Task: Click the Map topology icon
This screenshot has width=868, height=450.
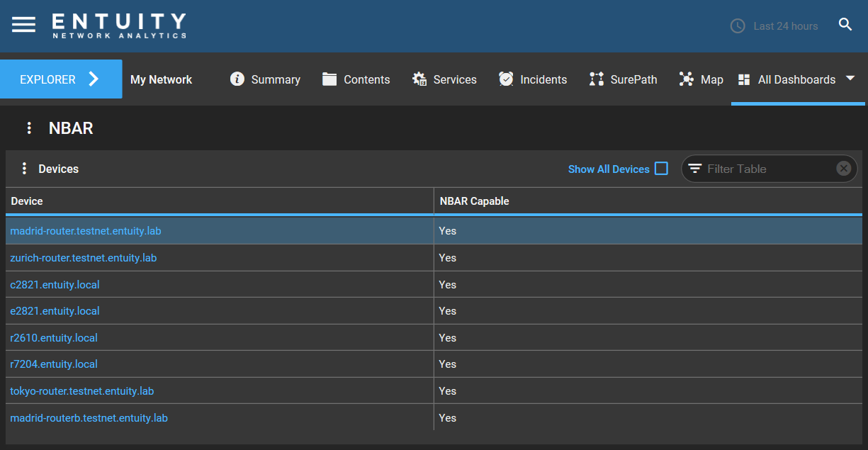Action: pos(686,79)
